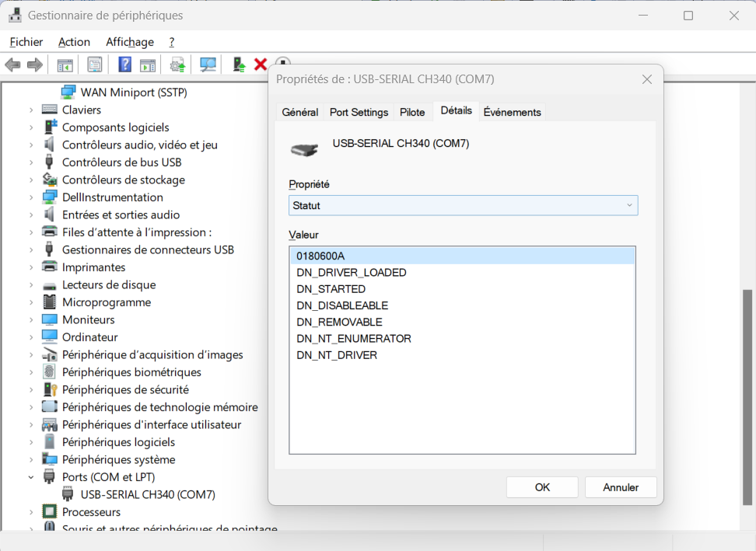Open the Help toolbar icon
Screen dimensions: 756x551
(x=124, y=64)
